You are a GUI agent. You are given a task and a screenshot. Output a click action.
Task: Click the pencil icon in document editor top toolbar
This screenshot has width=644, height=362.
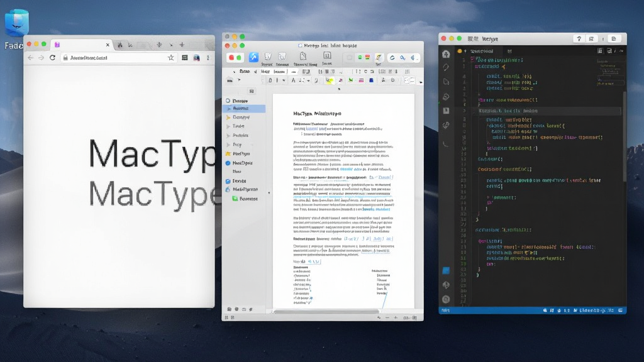[379, 57]
